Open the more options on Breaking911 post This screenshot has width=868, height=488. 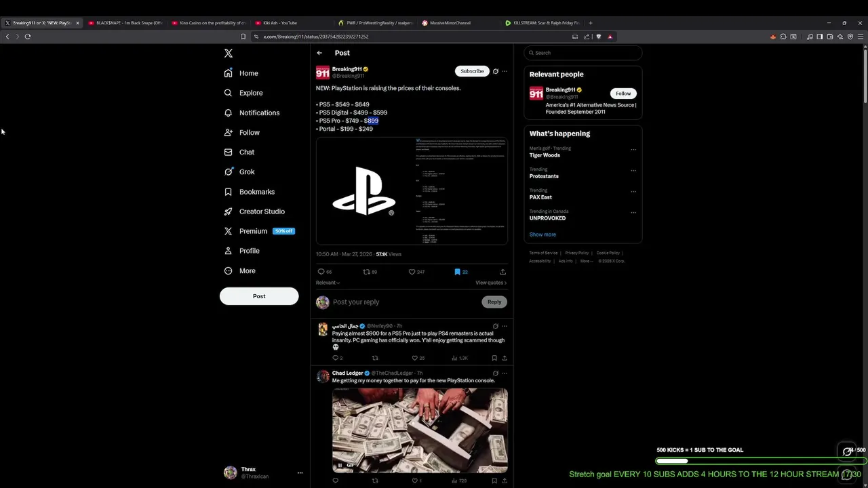point(505,71)
